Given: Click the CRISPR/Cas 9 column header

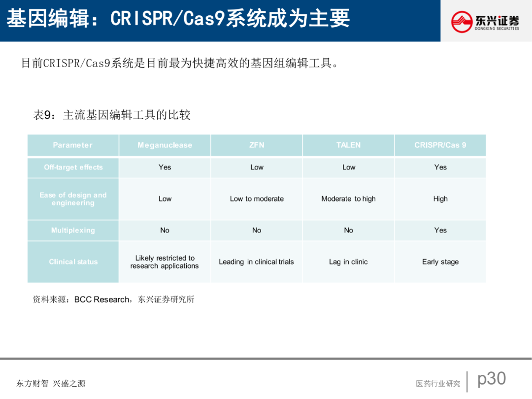Looking at the screenshot, I should click(x=440, y=145).
